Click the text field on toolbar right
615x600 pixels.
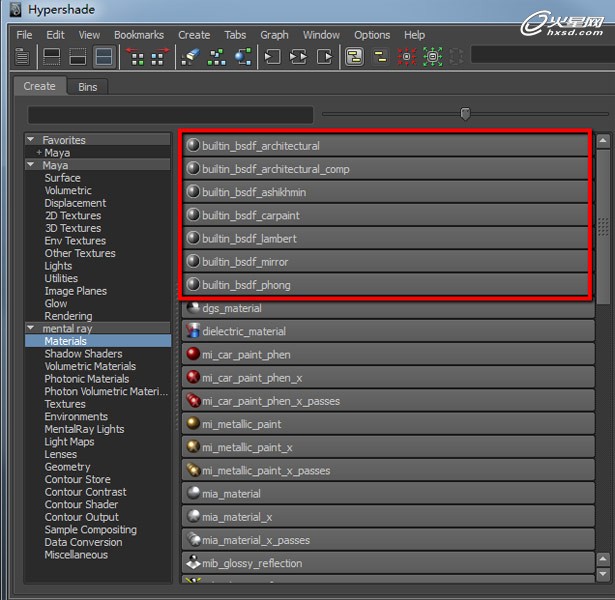[x=543, y=55]
